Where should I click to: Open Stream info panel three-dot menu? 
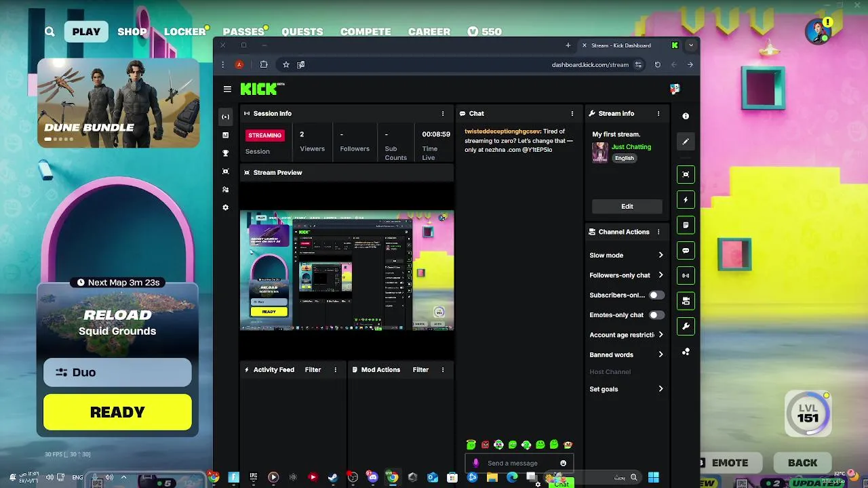658,113
